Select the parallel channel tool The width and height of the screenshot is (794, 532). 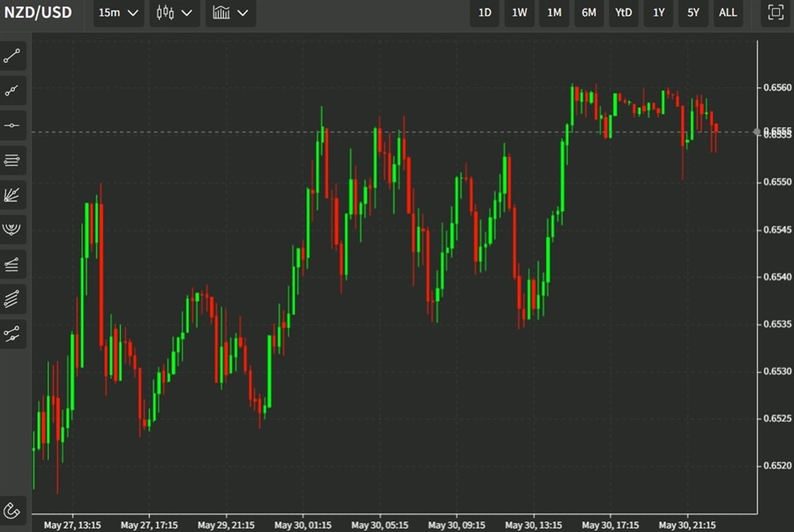pyautogui.click(x=12, y=299)
